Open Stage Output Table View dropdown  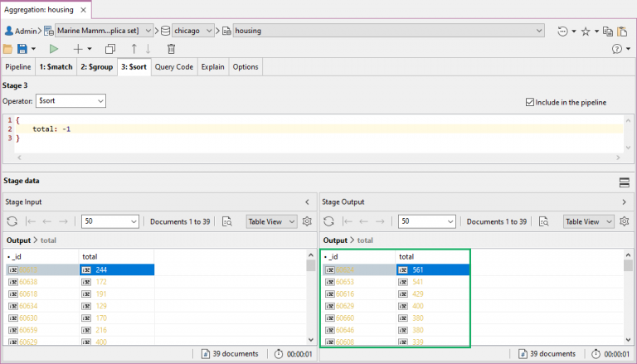pyautogui.click(x=588, y=221)
